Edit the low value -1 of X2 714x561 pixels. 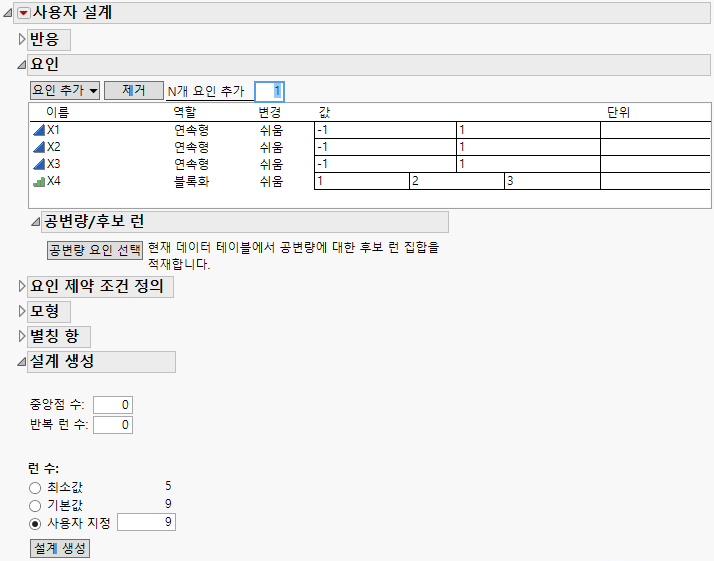[x=385, y=147]
